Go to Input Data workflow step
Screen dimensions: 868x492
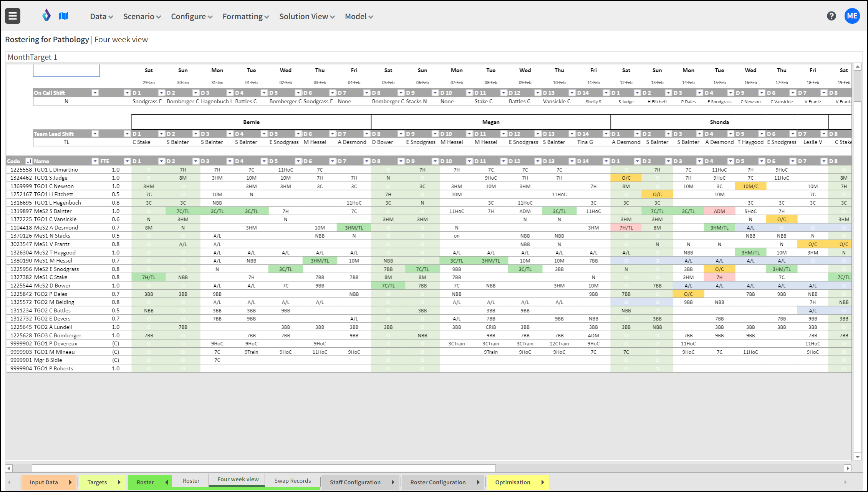tap(44, 482)
